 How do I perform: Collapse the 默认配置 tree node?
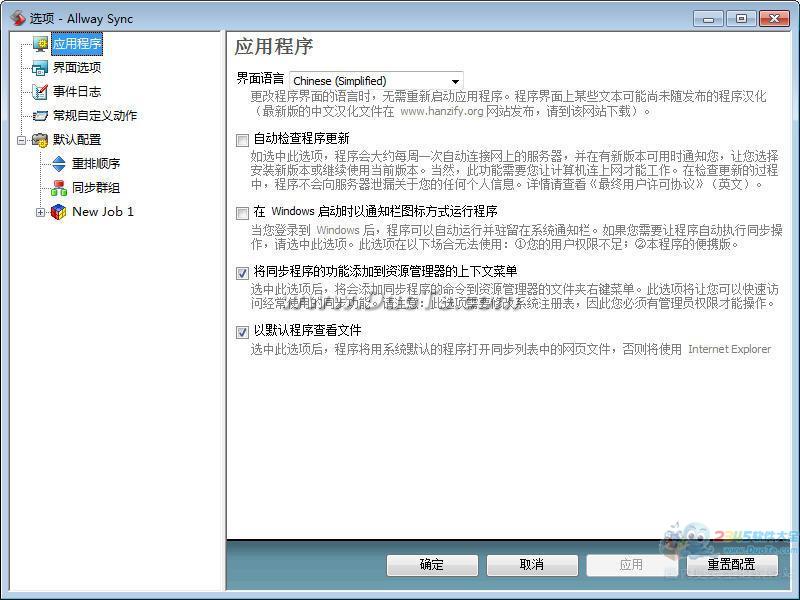coord(21,140)
